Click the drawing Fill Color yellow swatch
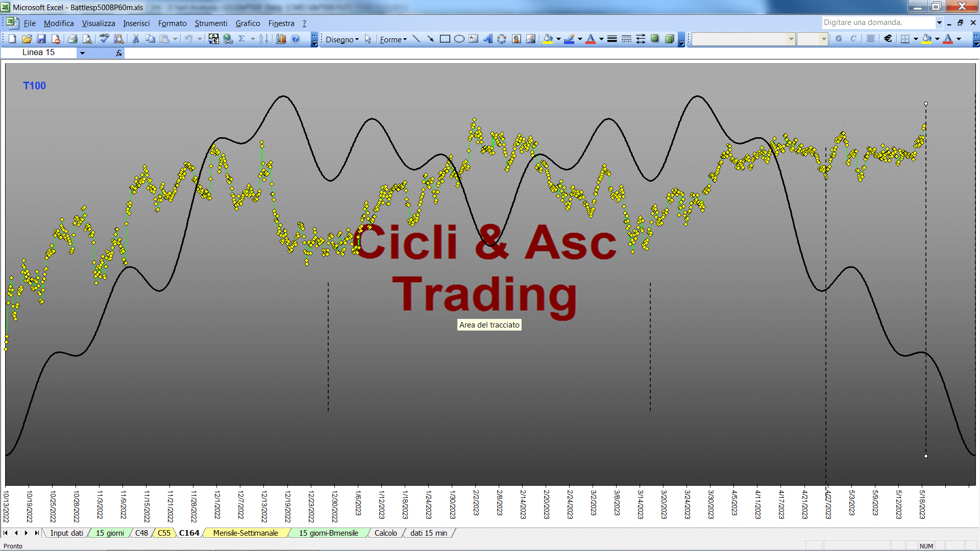980x551 pixels. point(548,39)
